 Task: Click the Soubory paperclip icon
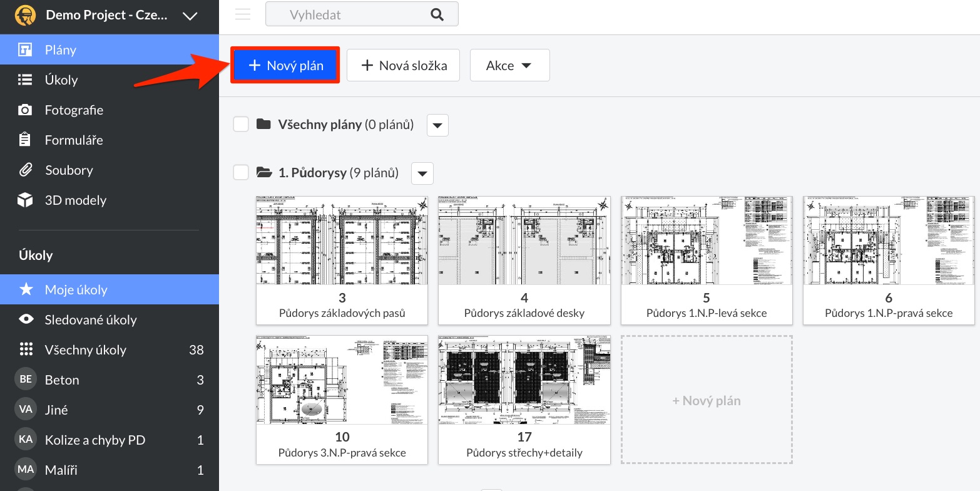[25, 170]
